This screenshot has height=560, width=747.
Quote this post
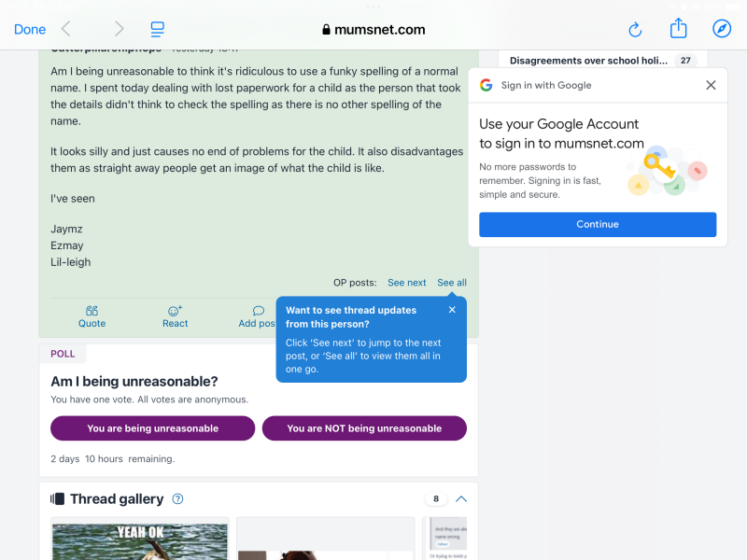click(92, 316)
